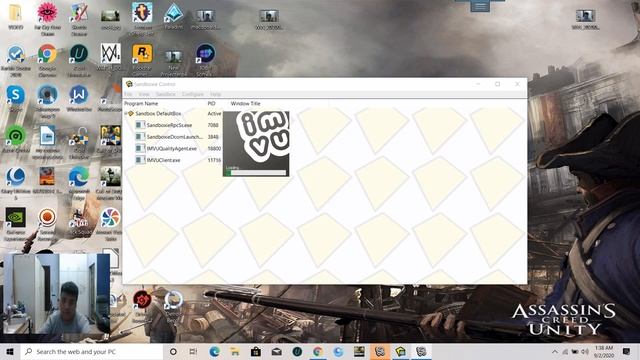Viewport: 640px width, 360px height.
Task: Open the network status tray icon
Action: 565,351
